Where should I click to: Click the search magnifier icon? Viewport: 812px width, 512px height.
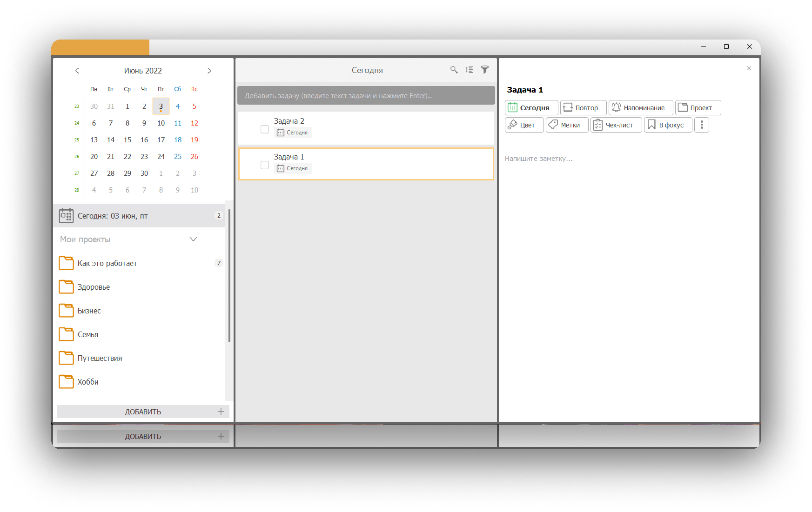454,70
